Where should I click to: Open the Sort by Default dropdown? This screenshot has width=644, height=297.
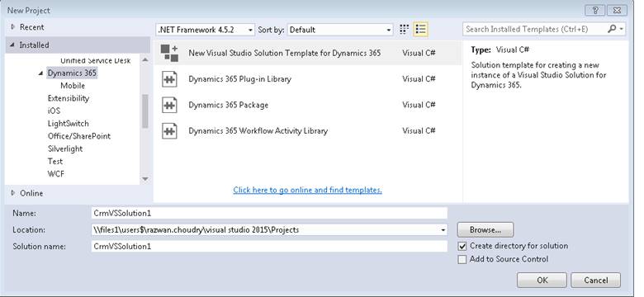[x=340, y=30]
